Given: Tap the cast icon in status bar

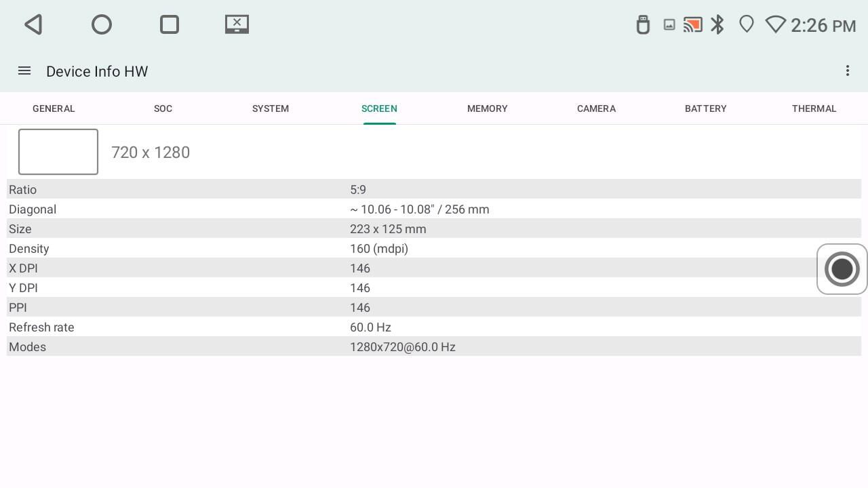Looking at the screenshot, I should 692,25.
